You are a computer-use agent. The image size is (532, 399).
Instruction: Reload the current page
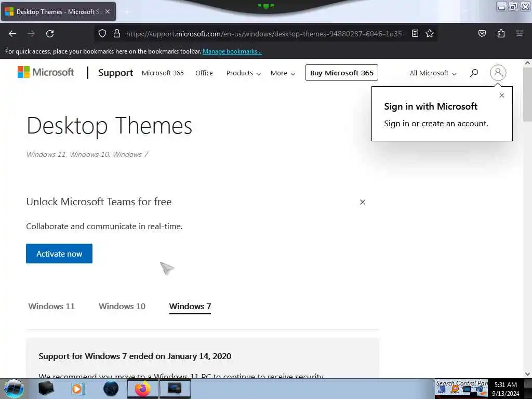pyautogui.click(x=50, y=34)
